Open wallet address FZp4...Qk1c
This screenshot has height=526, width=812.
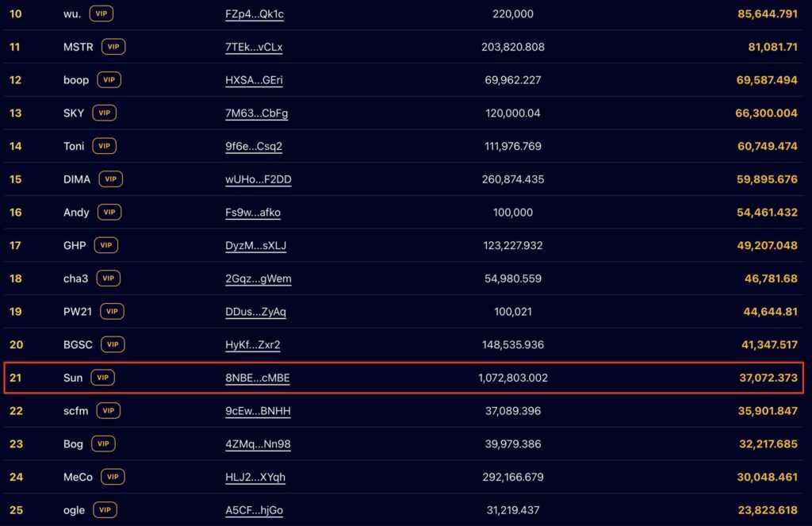click(x=255, y=14)
